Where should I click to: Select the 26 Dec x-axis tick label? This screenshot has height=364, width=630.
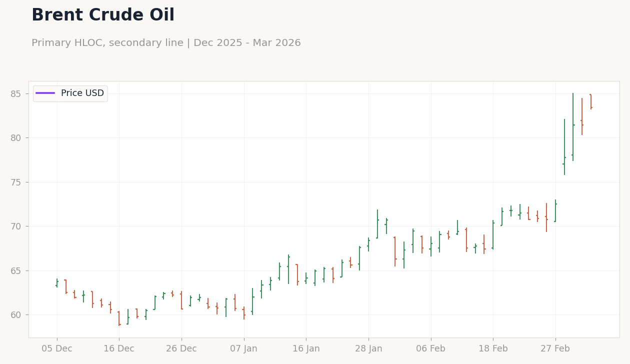[181, 349]
